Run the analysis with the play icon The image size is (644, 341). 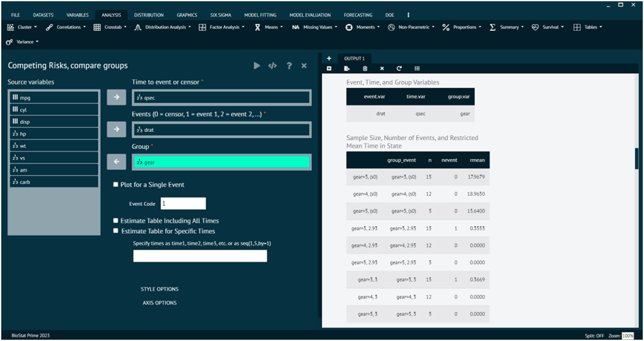tap(257, 66)
